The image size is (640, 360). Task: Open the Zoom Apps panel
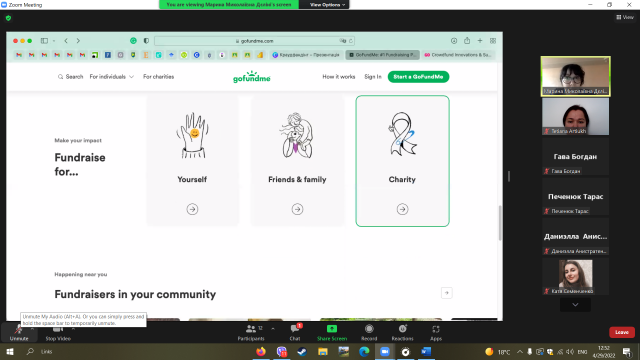436,333
